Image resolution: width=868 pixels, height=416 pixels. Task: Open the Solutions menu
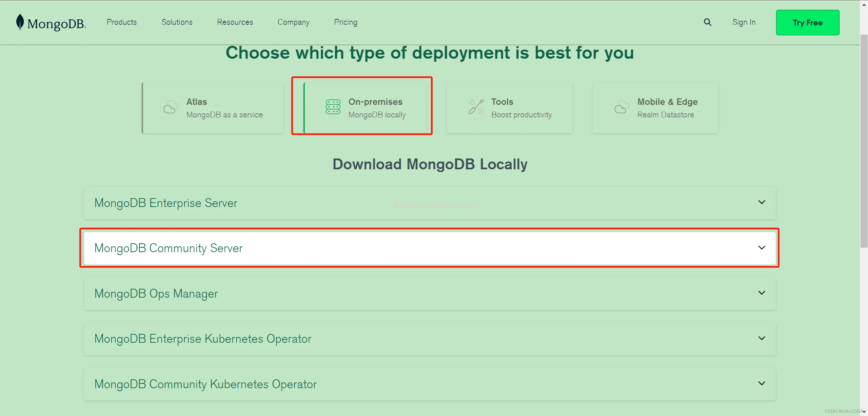[177, 22]
